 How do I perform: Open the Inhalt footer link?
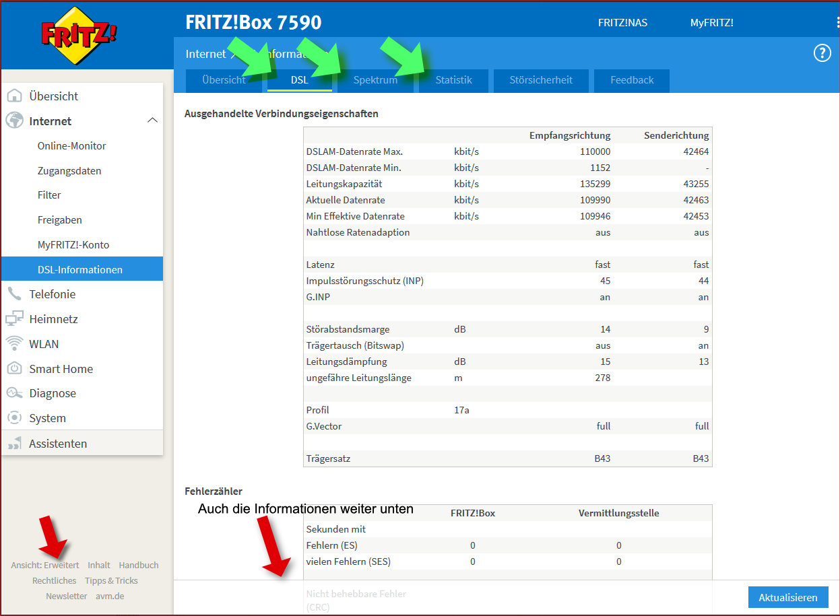pyautogui.click(x=99, y=566)
